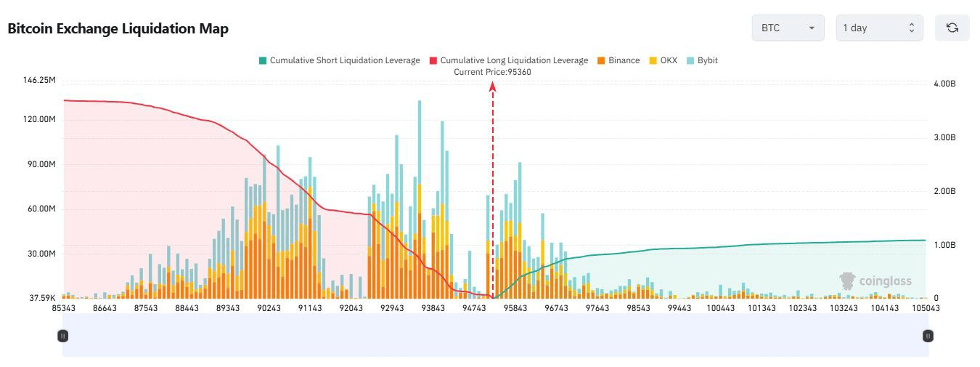Viewport: 980px width, 367px height.
Task: Toggle Cumulative Long Liquidation Leverage legend
Action: [x=509, y=60]
